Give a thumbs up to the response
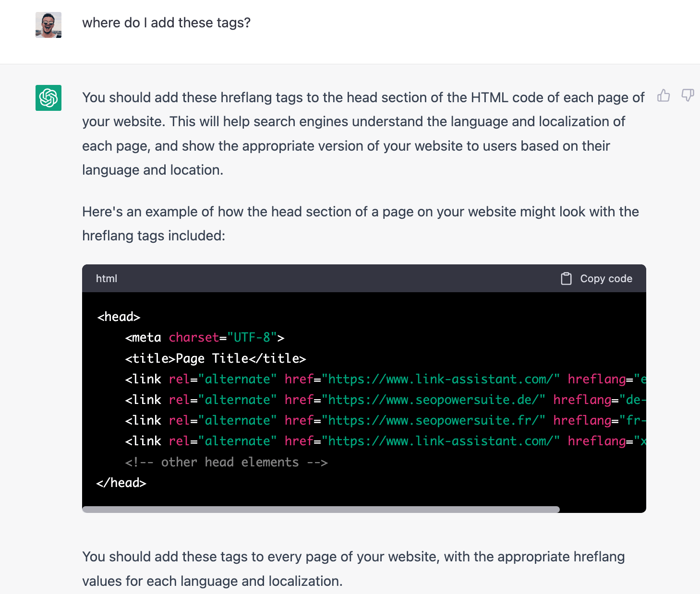 (664, 96)
